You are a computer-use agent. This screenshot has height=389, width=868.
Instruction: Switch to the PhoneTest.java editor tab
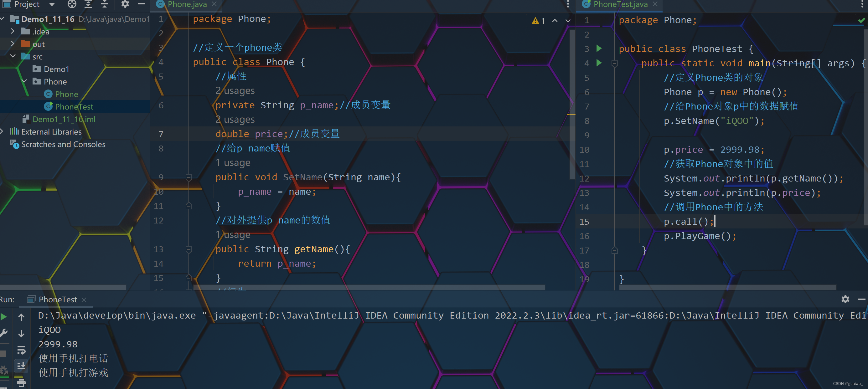(620, 4)
